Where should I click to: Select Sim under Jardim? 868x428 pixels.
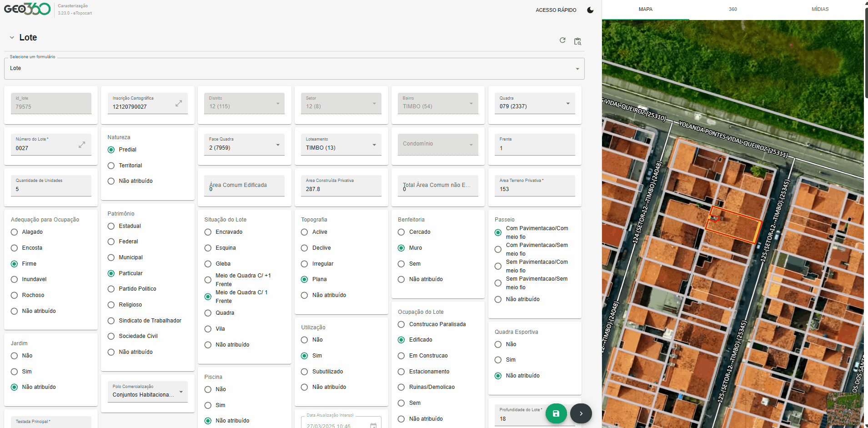tap(14, 372)
